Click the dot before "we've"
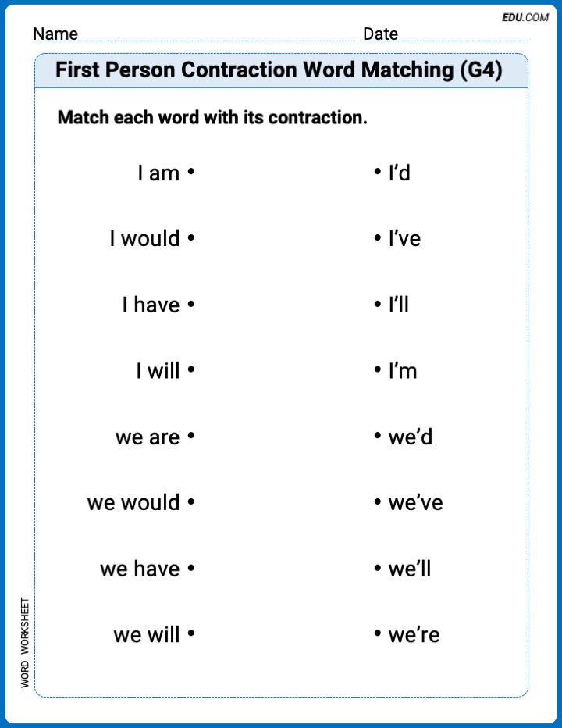Screen dimensions: 562x728 click(378, 502)
